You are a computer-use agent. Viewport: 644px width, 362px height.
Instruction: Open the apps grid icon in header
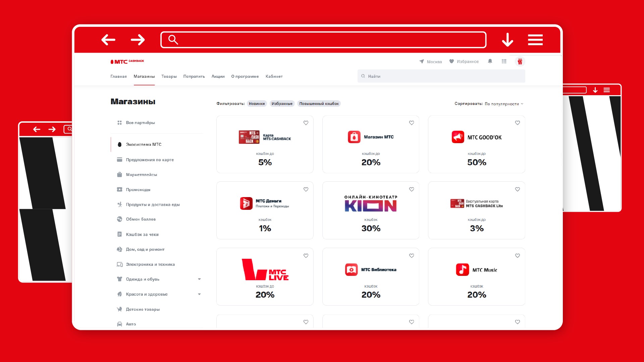coord(504,61)
